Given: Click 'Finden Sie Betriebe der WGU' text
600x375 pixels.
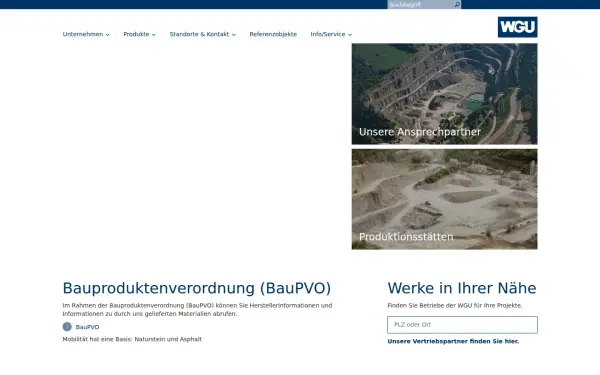Looking at the screenshot, I should pos(455,305).
